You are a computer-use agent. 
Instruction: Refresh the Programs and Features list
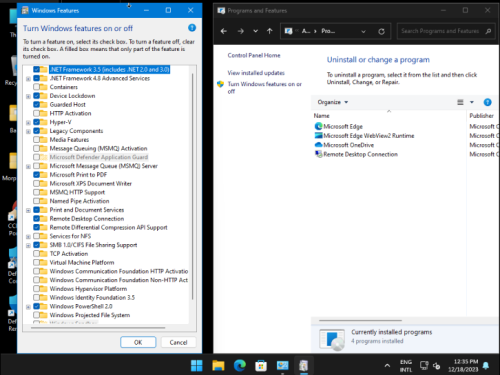pos(381,31)
